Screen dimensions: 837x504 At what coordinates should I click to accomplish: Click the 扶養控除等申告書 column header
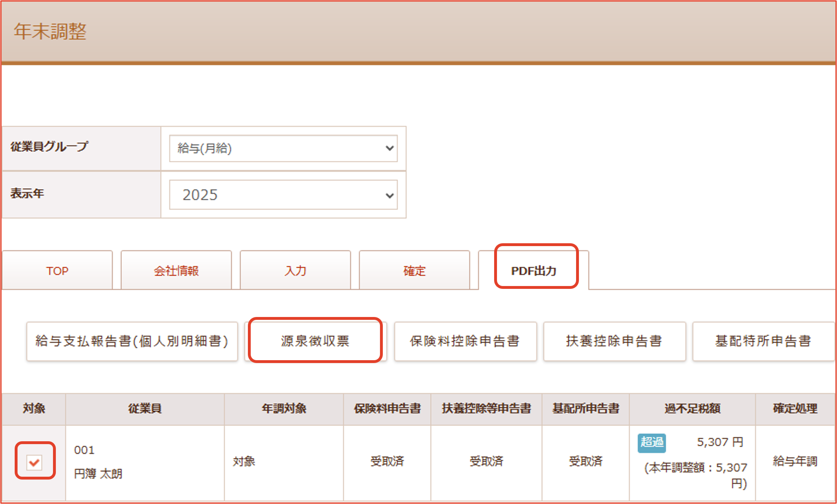(486, 408)
